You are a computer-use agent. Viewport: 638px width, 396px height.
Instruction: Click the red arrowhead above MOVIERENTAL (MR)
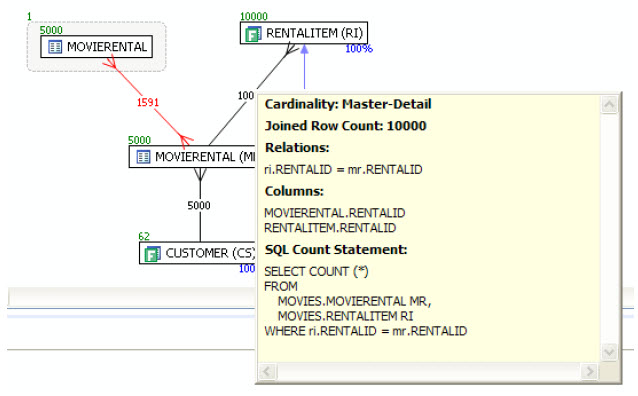click(x=185, y=141)
